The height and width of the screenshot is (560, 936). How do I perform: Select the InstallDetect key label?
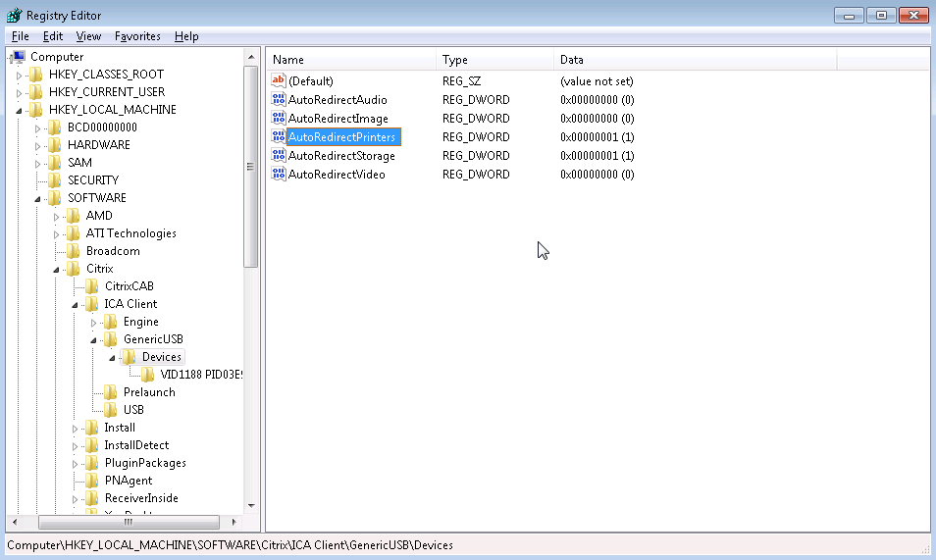click(136, 445)
